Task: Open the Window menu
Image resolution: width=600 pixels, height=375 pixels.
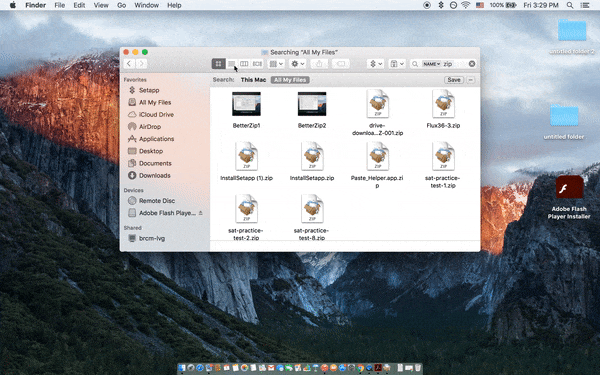Action: coord(147,5)
